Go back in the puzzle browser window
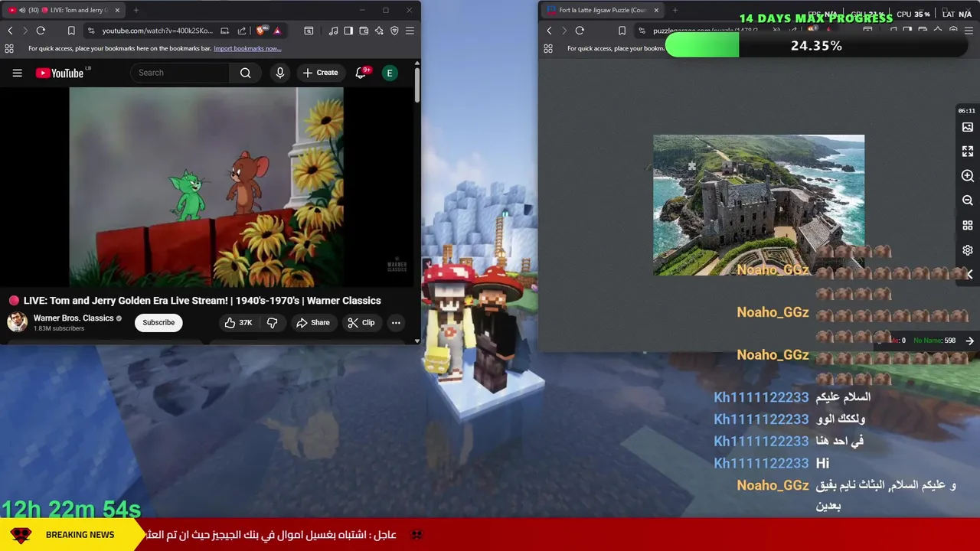Screen dimensions: 980x551 [x=549, y=31]
